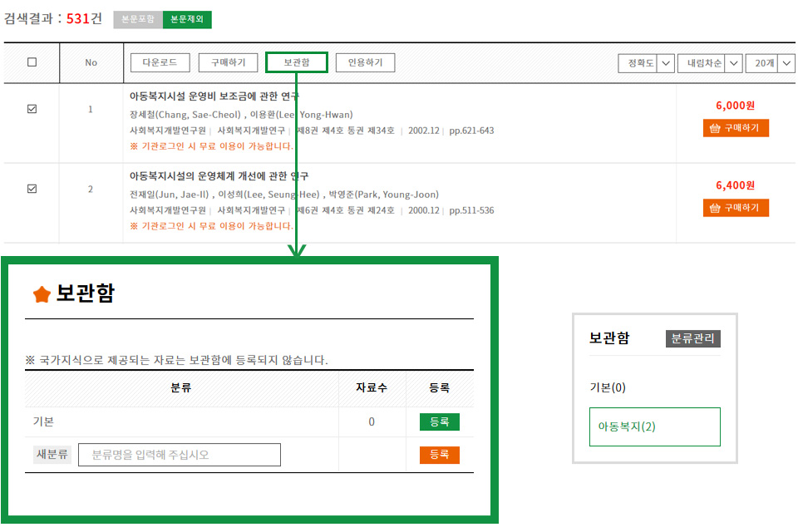Click the 구매하기 button in the top toolbar

[x=228, y=62]
